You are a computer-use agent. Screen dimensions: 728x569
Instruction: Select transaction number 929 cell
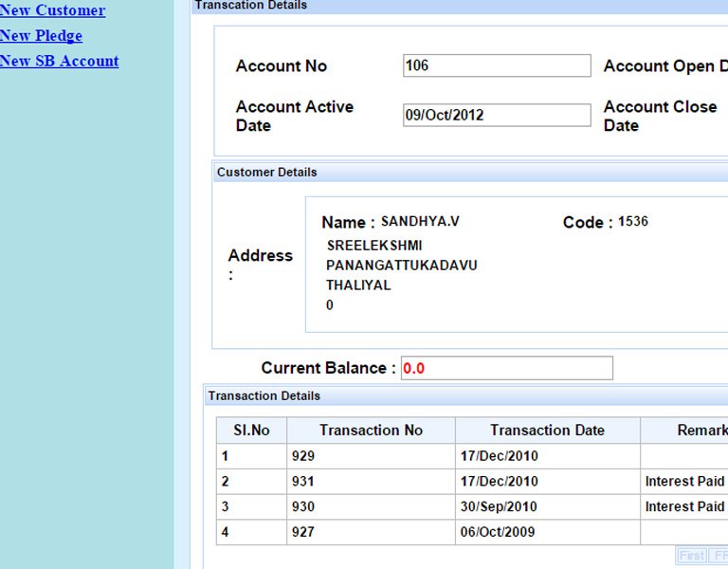tap(371, 456)
